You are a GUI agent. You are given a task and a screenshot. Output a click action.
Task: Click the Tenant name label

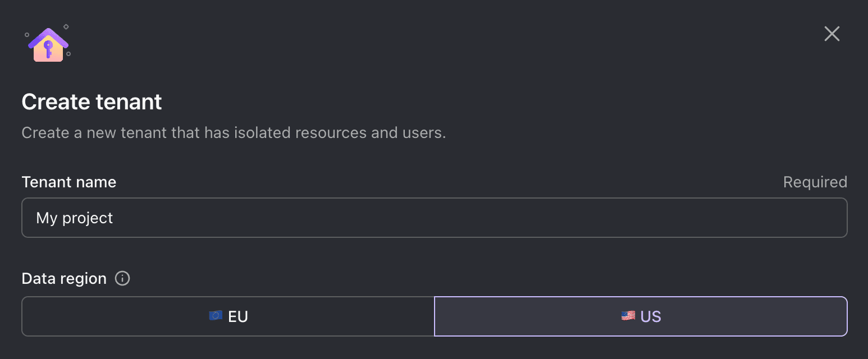pos(69,182)
